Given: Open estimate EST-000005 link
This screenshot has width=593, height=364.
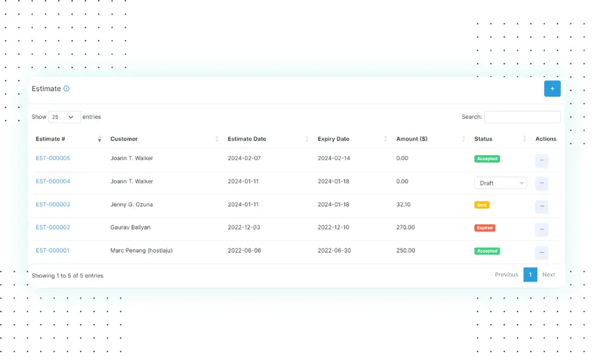Looking at the screenshot, I should click(x=53, y=158).
